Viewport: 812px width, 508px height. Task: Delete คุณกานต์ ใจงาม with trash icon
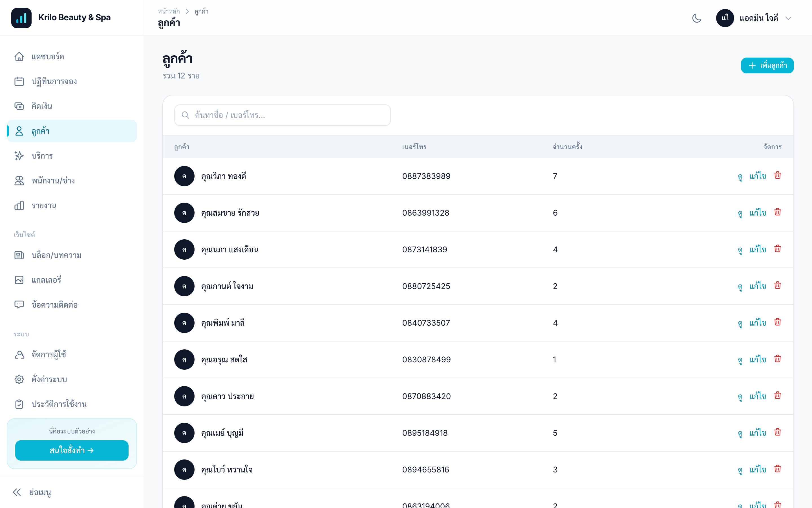[777, 285]
